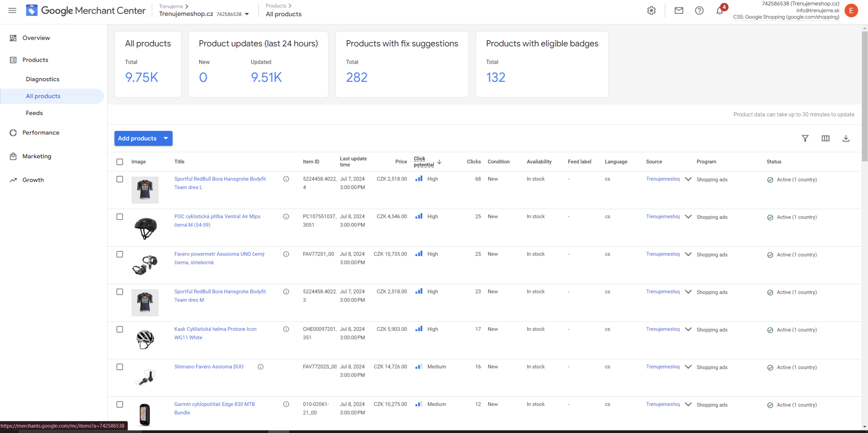
Task: Click the help question mark icon
Action: click(700, 10)
